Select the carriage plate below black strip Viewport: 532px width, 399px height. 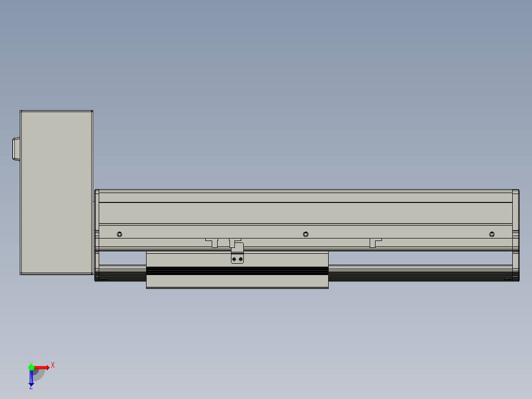pos(237,281)
